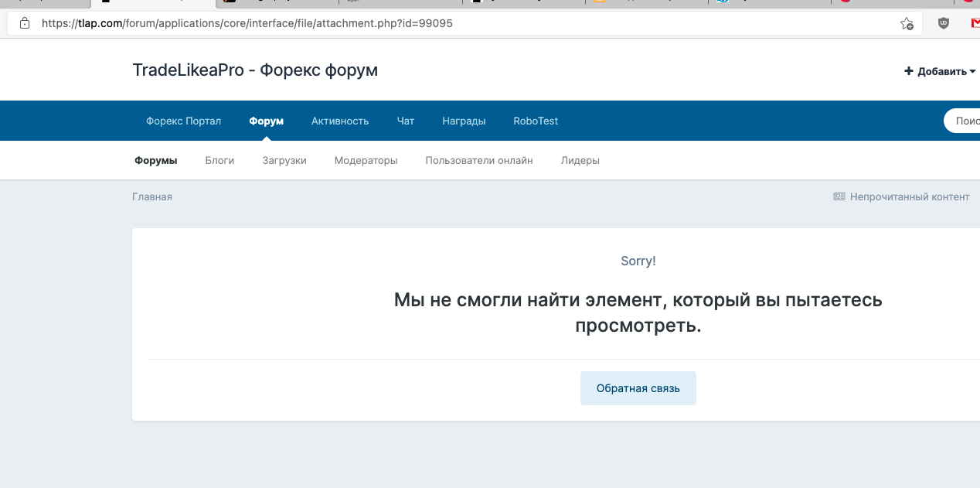
Task: Click the browser URL address field
Action: (464, 23)
